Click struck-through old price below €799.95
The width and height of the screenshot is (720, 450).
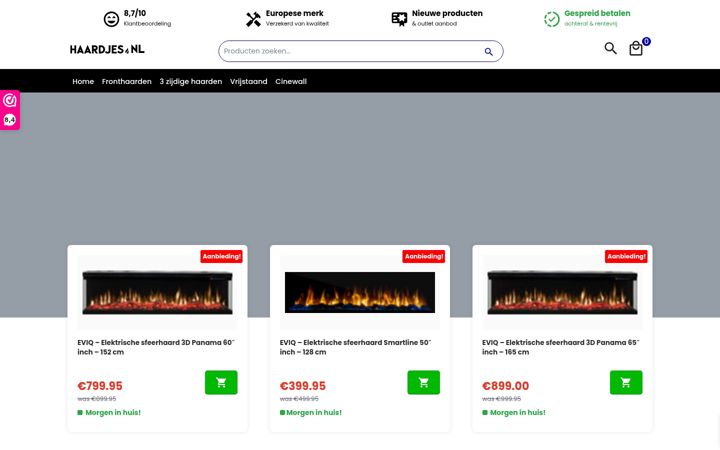pyautogui.click(x=96, y=399)
